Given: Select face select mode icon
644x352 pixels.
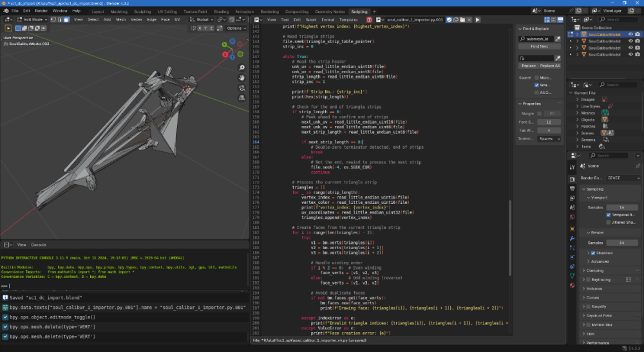Looking at the screenshot, I should pyautogui.click(x=66, y=20).
